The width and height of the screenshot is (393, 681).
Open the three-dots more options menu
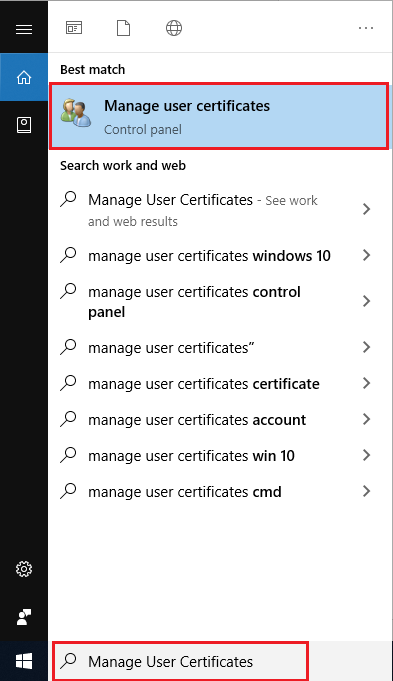tap(366, 28)
